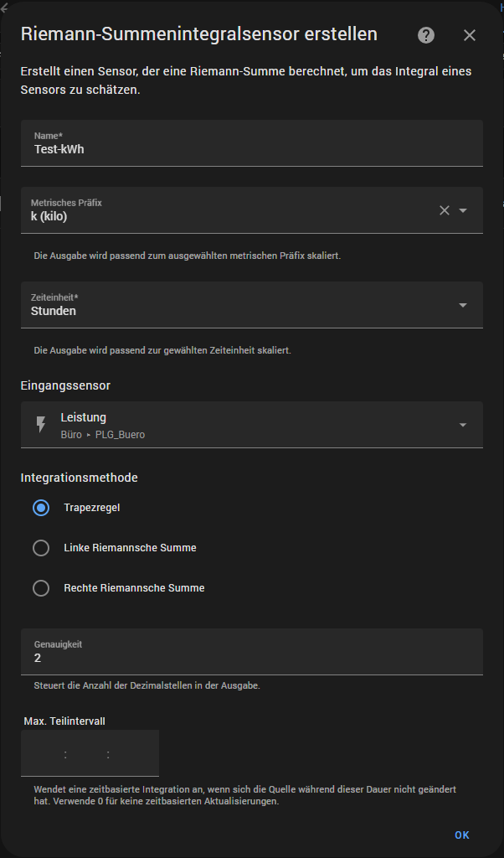Click the lightning bolt power sensor icon
The width and height of the screenshot is (504, 858).
[x=40, y=425]
